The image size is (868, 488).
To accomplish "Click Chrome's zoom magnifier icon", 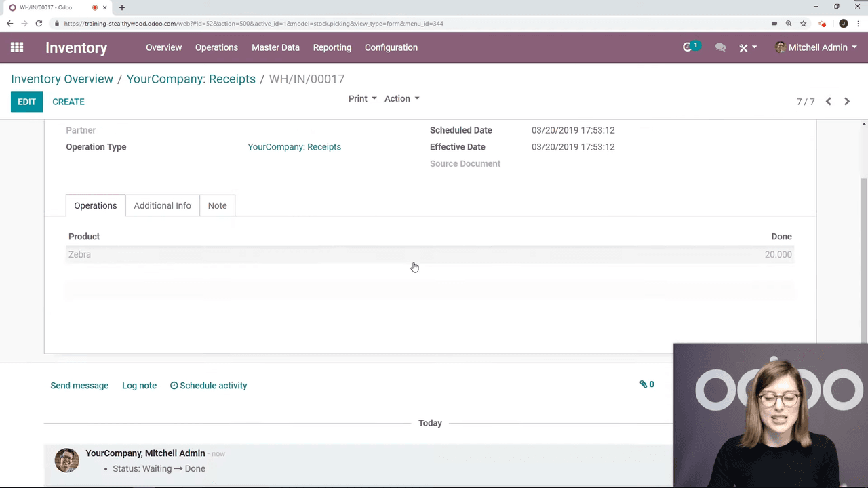I will pyautogui.click(x=789, y=24).
